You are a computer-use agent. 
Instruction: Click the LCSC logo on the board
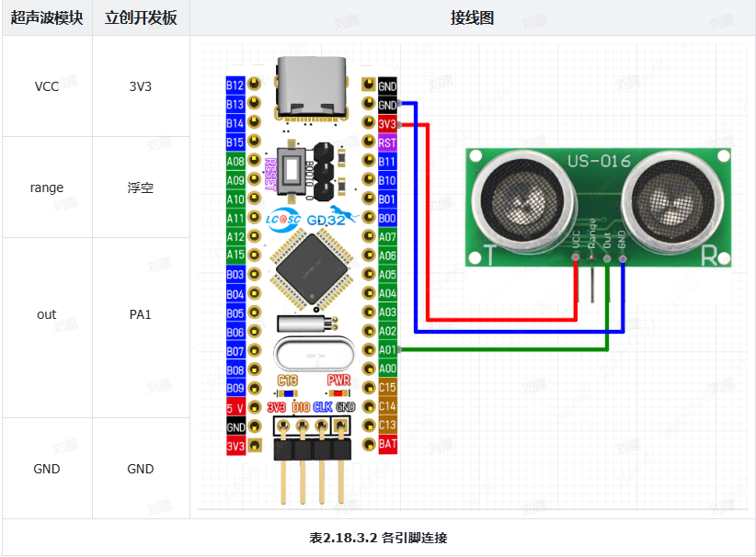click(x=283, y=220)
